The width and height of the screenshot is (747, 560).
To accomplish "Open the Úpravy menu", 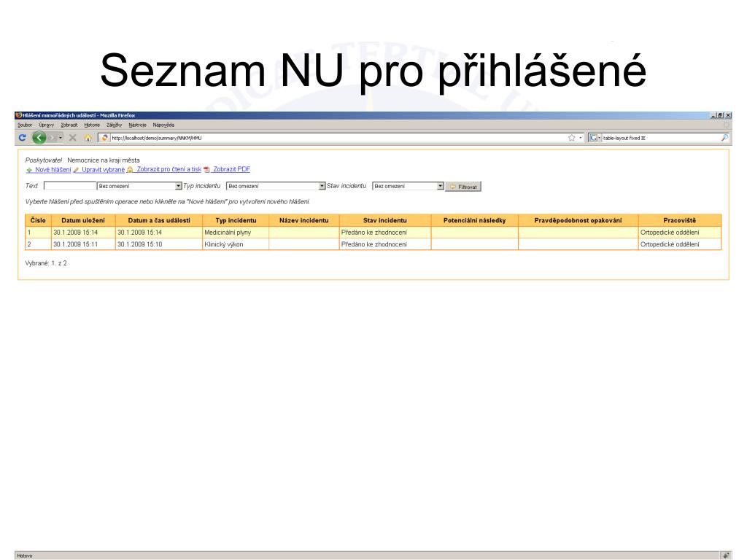I will (46, 125).
